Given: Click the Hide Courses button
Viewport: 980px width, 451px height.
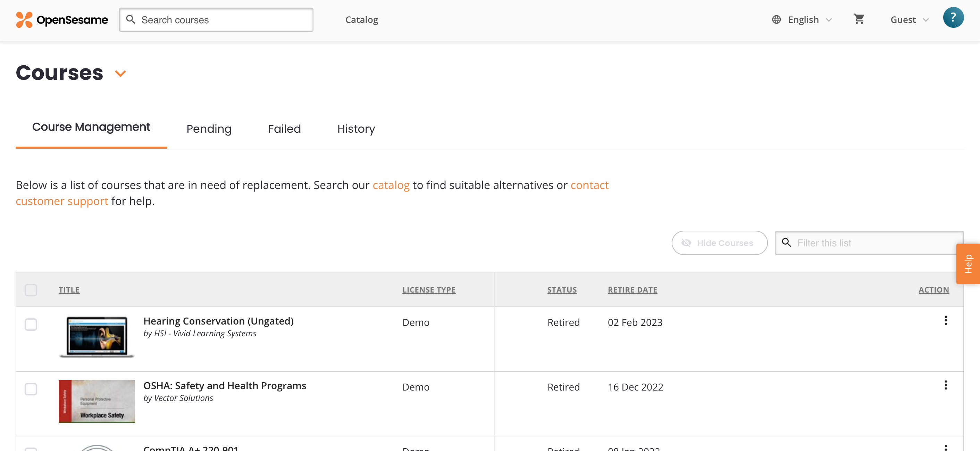Looking at the screenshot, I should 719,243.
